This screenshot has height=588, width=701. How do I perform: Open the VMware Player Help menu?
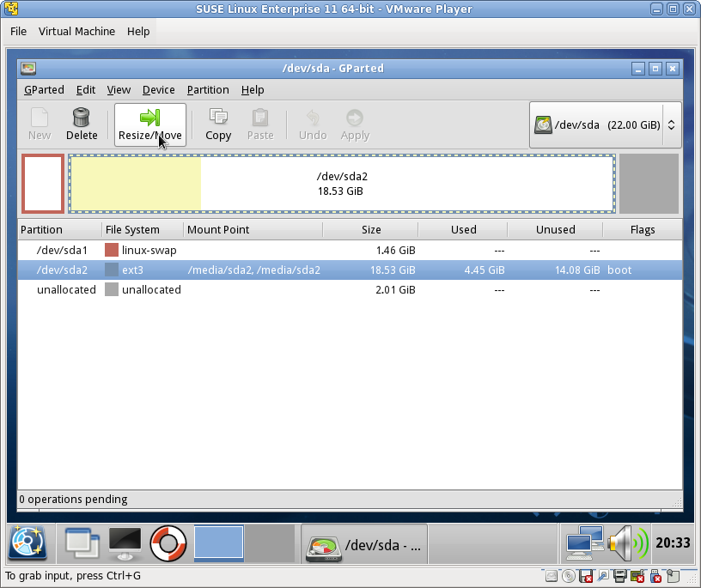[x=138, y=31]
